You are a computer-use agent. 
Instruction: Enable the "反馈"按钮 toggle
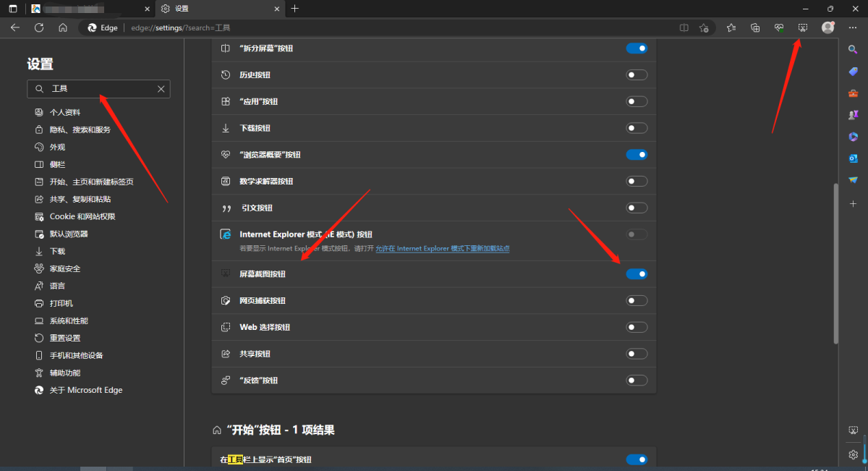[x=637, y=381]
